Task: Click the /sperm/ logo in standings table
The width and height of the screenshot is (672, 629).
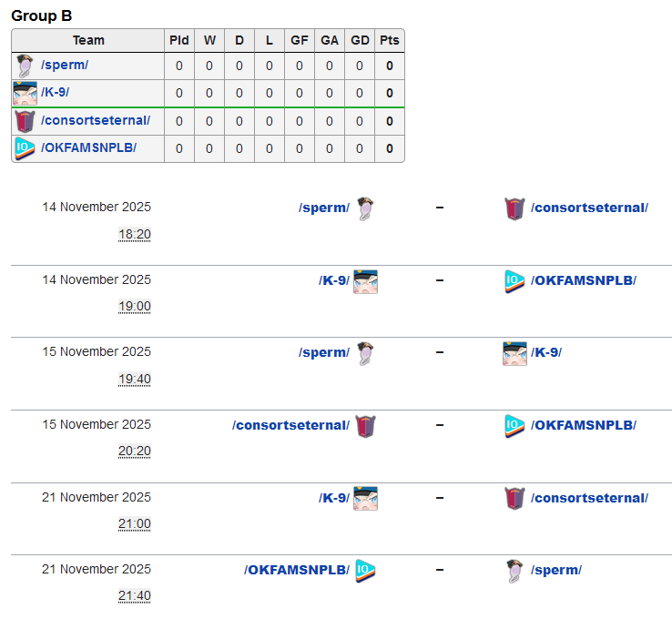Action: [x=25, y=66]
